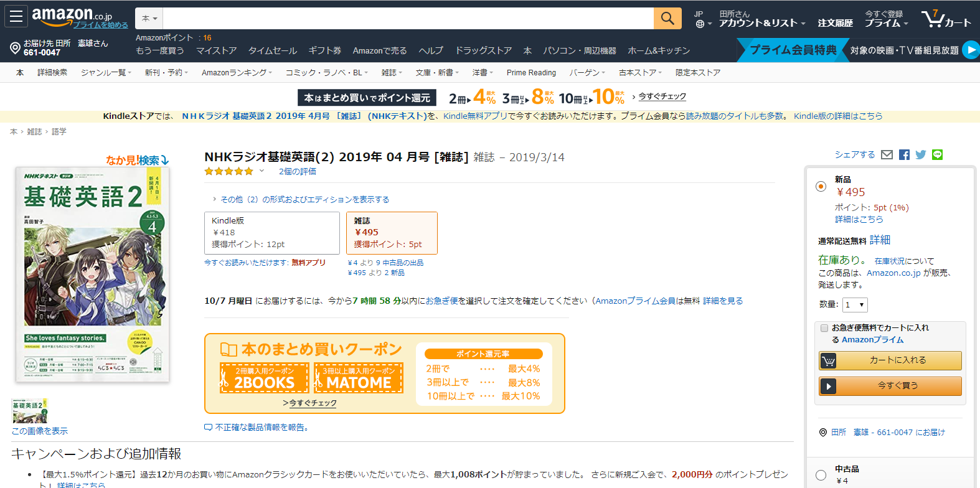Open 詳細検索 in books subnav
The image size is (980, 488).
(x=52, y=73)
